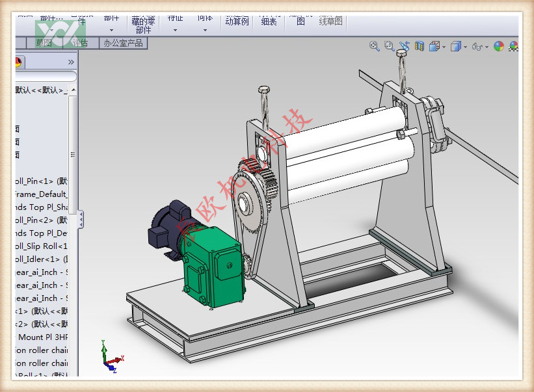Viewport: 534px width, 392px height.
Task: Expand Display Style dropdown arrow
Action: click(465, 47)
